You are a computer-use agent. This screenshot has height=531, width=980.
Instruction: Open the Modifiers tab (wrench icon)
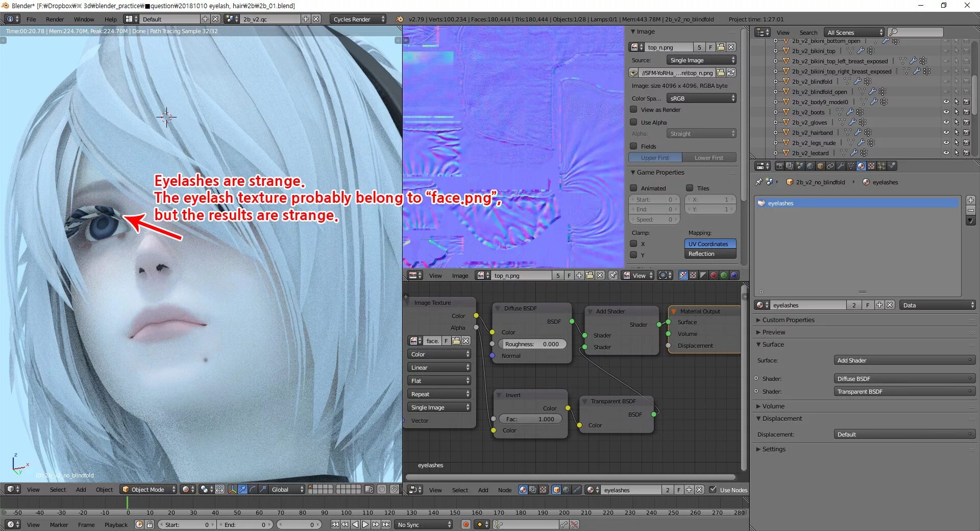point(841,166)
